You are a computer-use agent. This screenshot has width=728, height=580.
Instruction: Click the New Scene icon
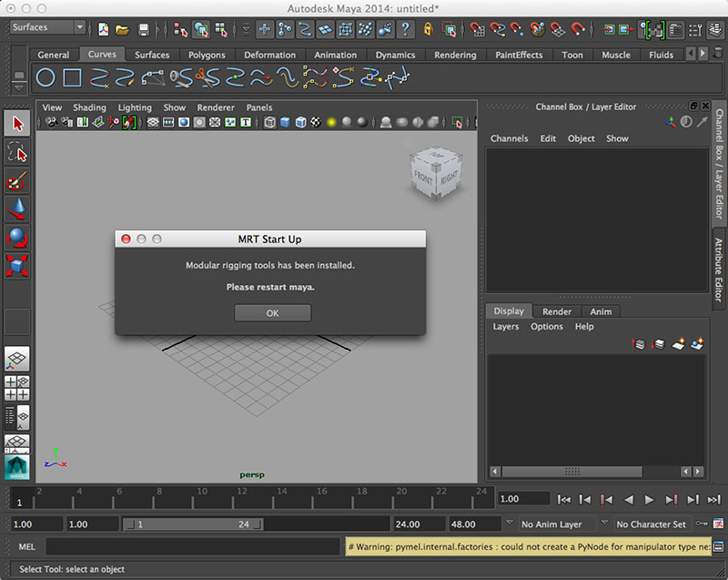103,30
